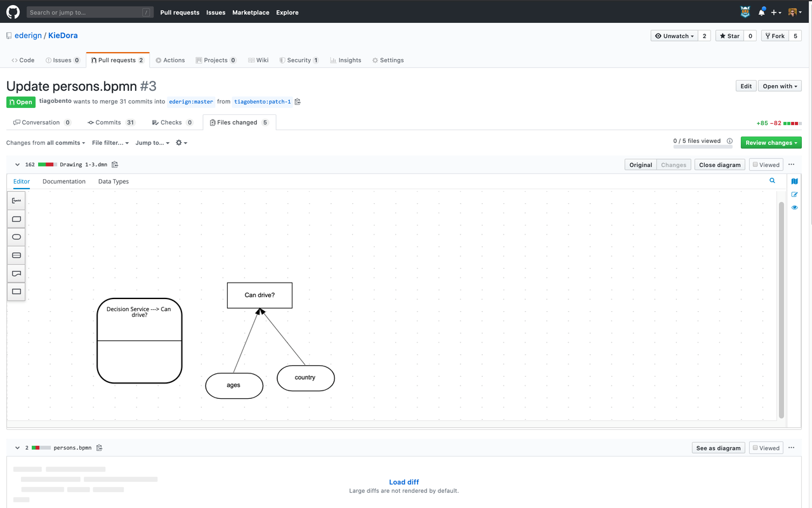Open the File filter dropdown

click(110, 143)
